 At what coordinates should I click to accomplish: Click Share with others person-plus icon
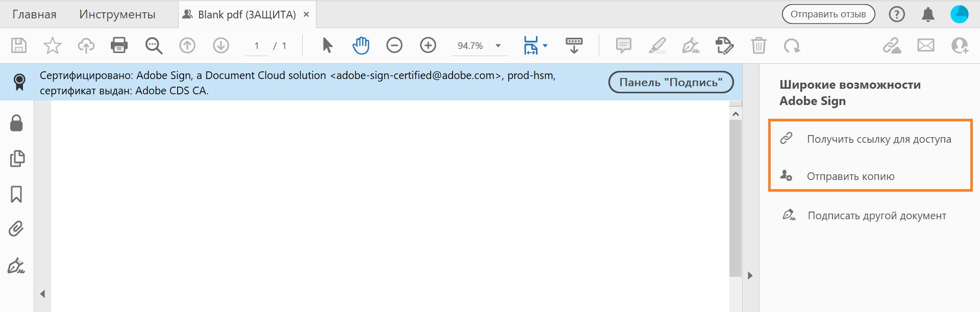[959, 45]
